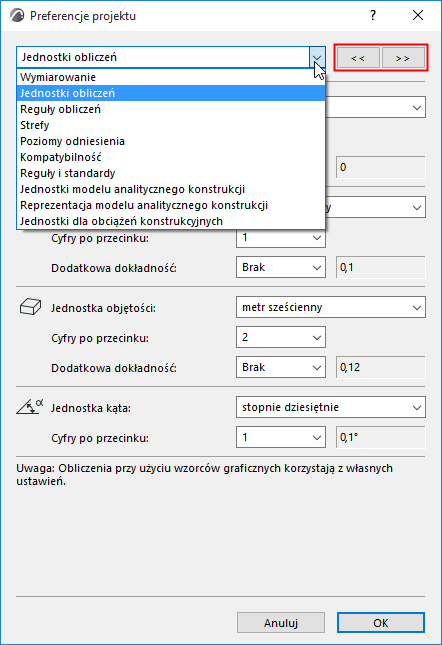Confirm settings with OK button

[x=381, y=623]
